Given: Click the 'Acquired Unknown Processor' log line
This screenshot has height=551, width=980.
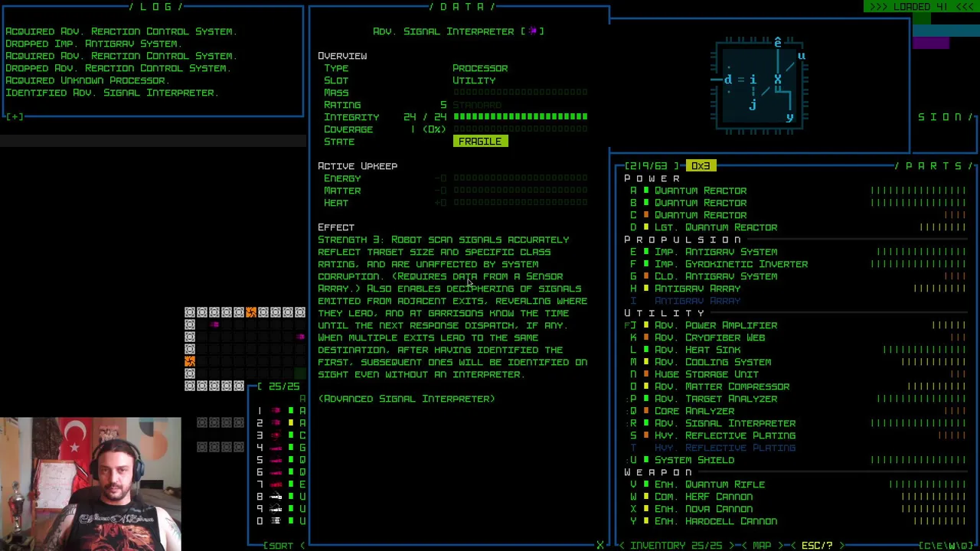Looking at the screenshot, I should (87, 80).
